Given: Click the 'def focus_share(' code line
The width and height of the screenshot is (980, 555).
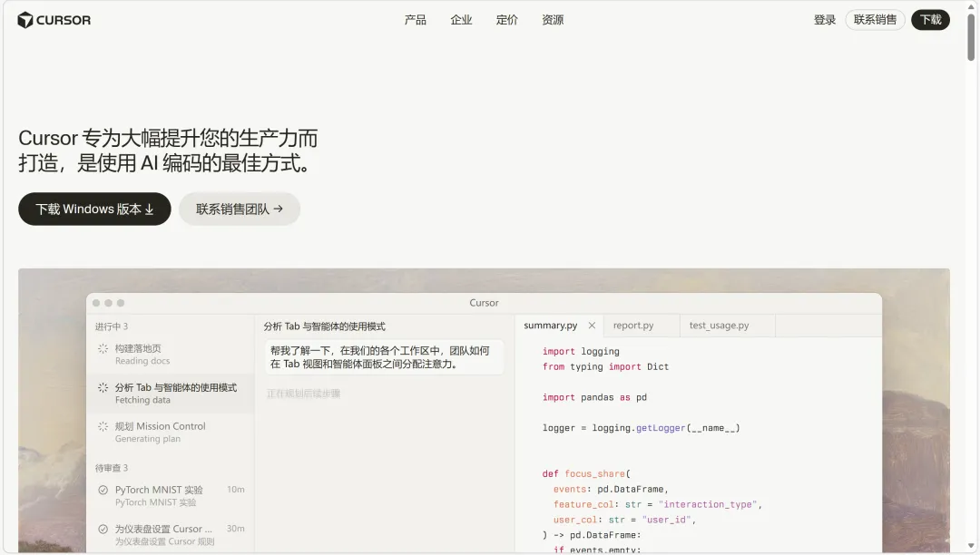Looking at the screenshot, I should [x=586, y=474].
